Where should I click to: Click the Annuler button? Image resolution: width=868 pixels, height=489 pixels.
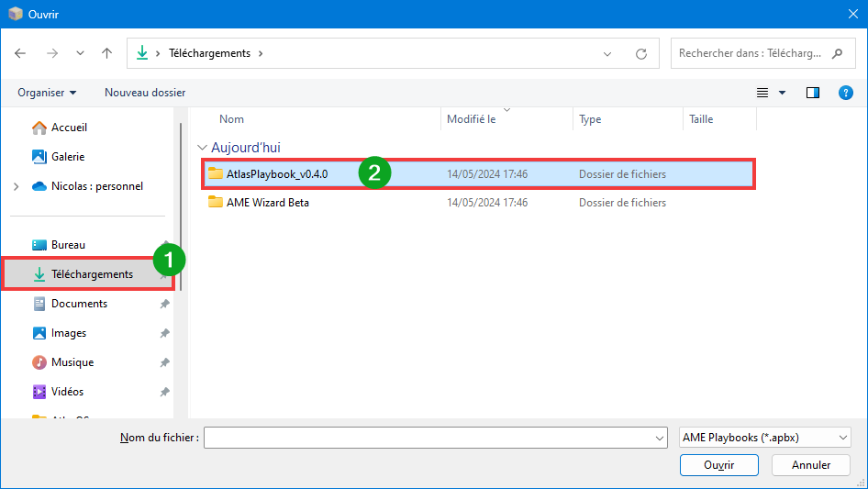pos(811,465)
